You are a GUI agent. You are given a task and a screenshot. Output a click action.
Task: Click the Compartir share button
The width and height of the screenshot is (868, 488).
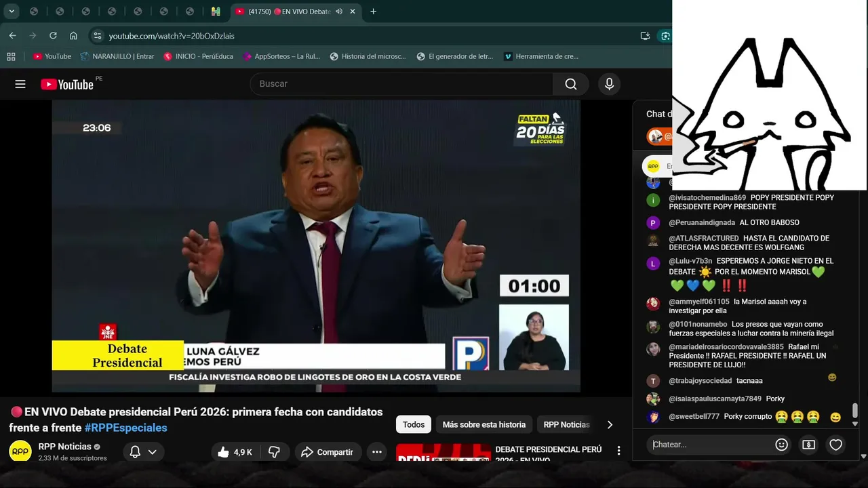(x=328, y=452)
